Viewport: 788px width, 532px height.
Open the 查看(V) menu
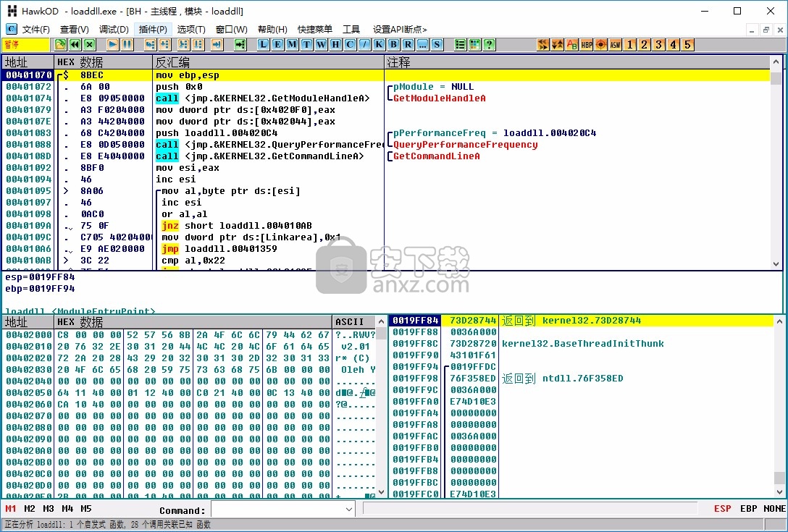coord(75,29)
